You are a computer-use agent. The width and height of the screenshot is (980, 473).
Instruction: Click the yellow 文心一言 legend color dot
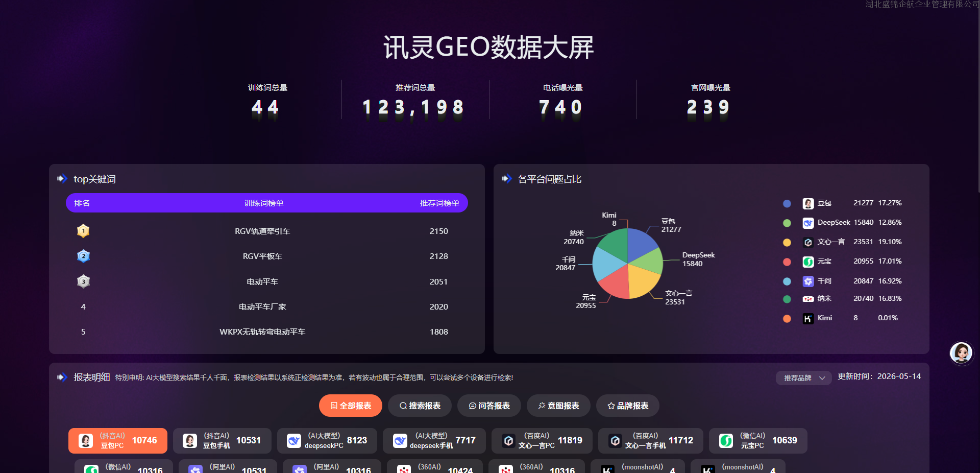787,242
